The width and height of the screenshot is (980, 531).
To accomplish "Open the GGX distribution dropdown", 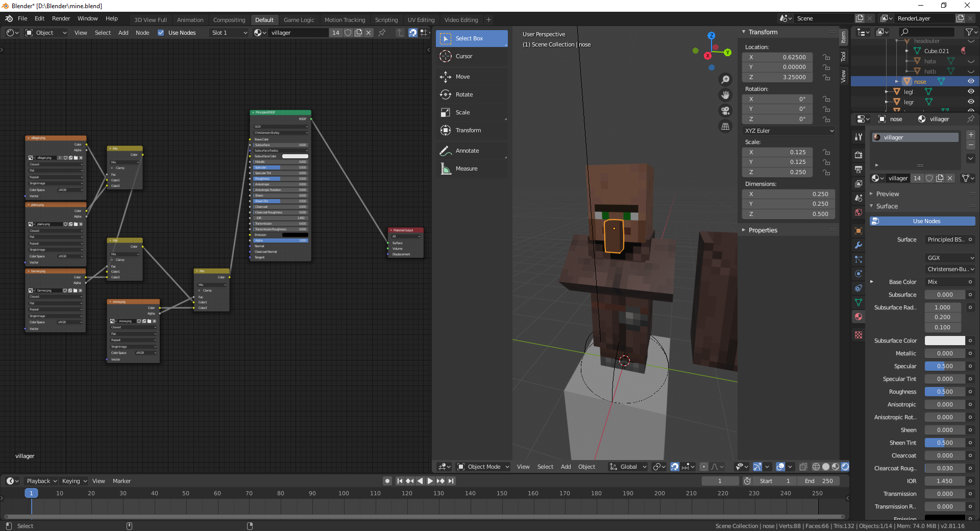I will tap(950, 258).
